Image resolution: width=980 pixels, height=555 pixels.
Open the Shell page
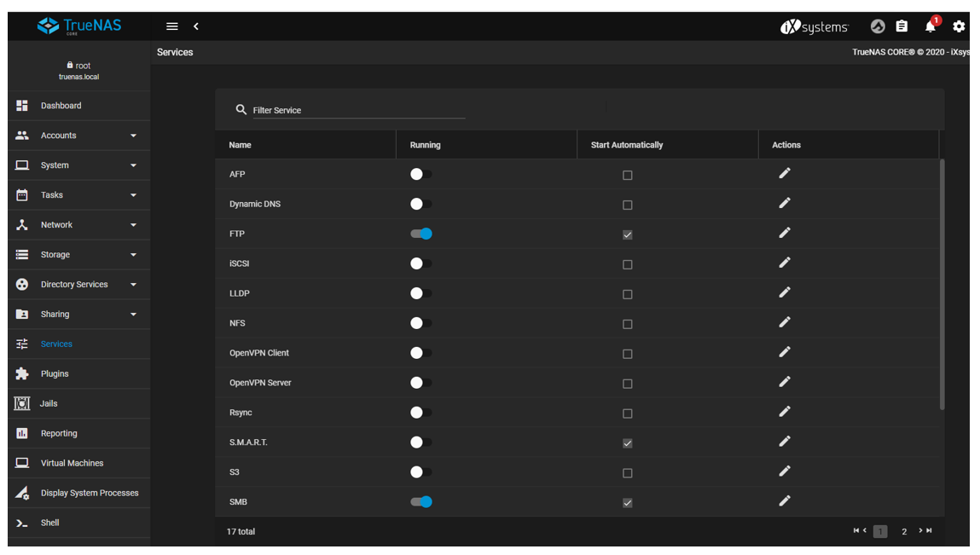[78, 523]
